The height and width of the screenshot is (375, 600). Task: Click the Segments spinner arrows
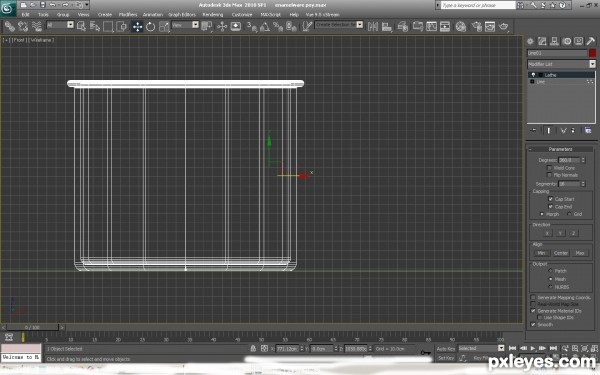[583, 184]
